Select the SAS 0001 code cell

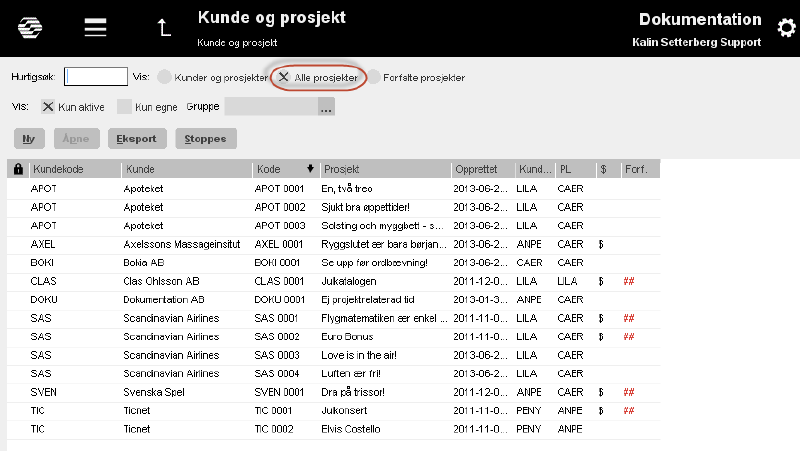pos(276,318)
